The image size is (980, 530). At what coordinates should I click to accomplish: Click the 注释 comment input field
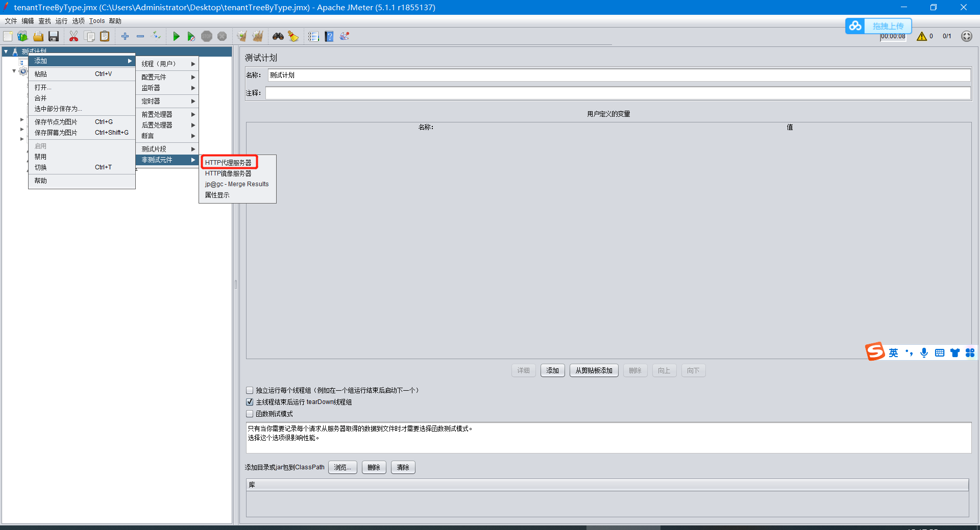point(618,93)
